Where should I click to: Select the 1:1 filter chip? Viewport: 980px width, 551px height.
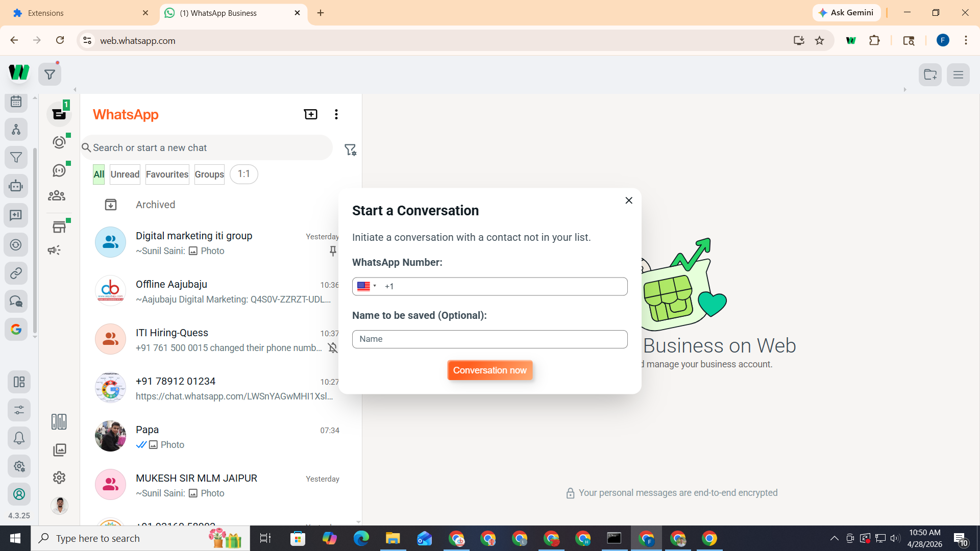243,174
